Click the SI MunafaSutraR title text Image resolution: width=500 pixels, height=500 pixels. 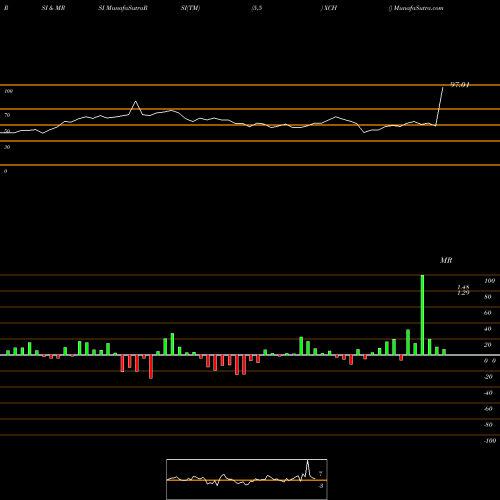click(123, 8)
